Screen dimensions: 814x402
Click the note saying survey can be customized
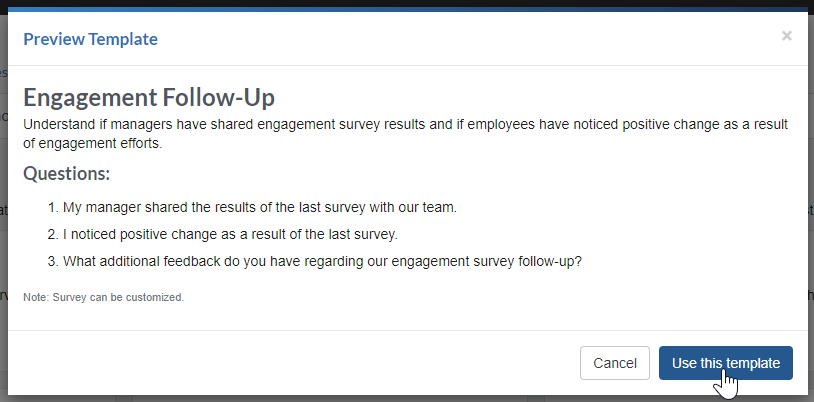(103, 298)
